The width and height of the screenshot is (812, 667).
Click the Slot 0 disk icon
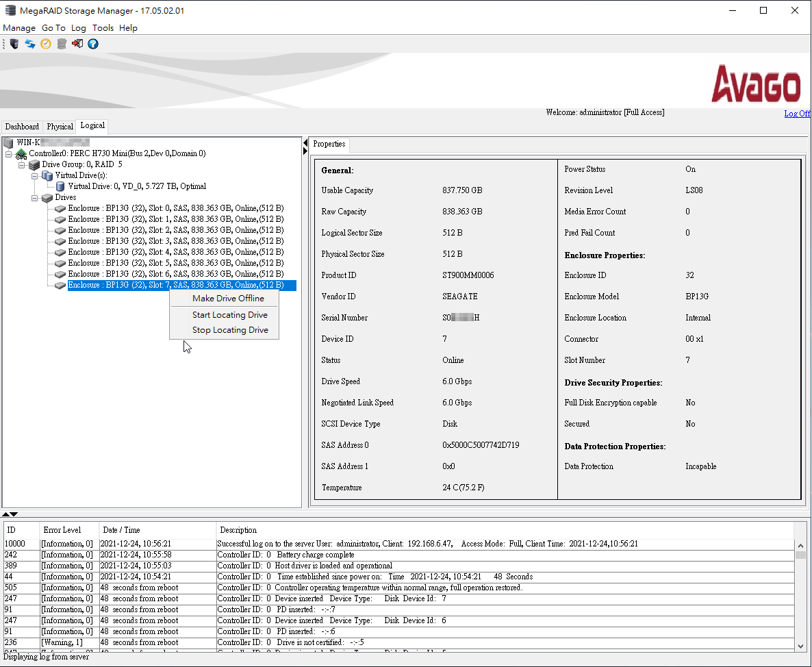[60, 209]
